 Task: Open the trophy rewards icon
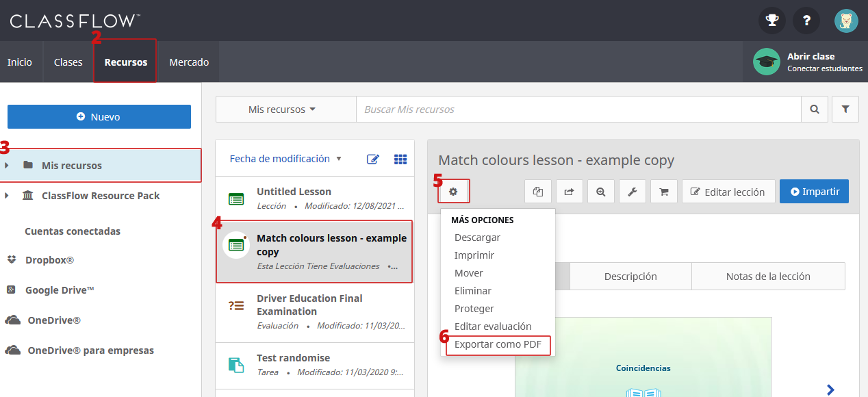click(771, 21)
